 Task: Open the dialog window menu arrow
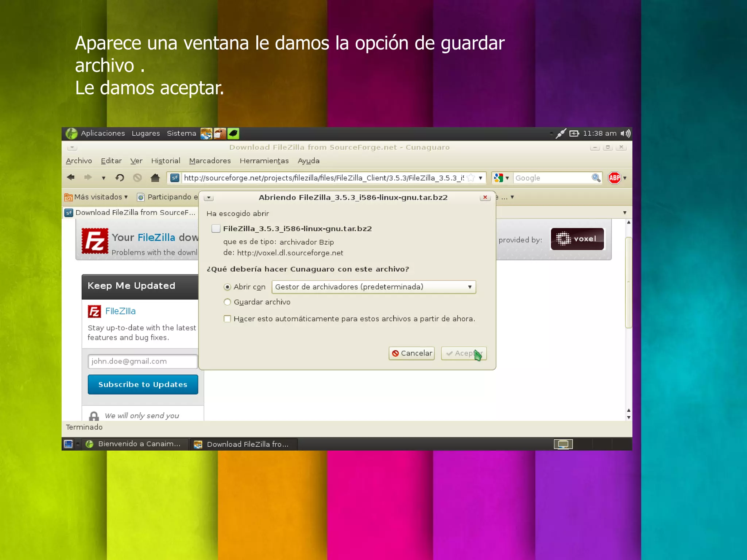pyautogui.click(x=209, y=198)
